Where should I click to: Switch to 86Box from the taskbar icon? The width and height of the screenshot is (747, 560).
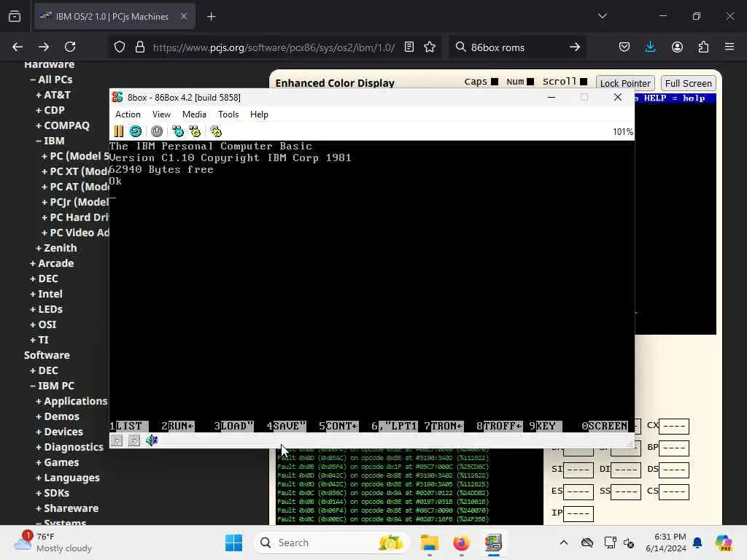[494, 542]
